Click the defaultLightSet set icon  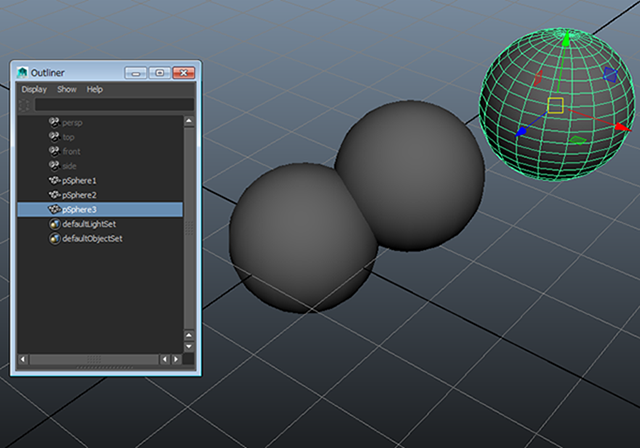click(x=55, y=224)
